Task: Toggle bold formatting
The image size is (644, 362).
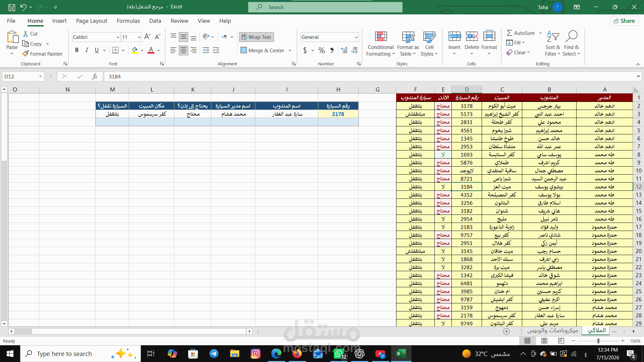Action: click(77, 50)
